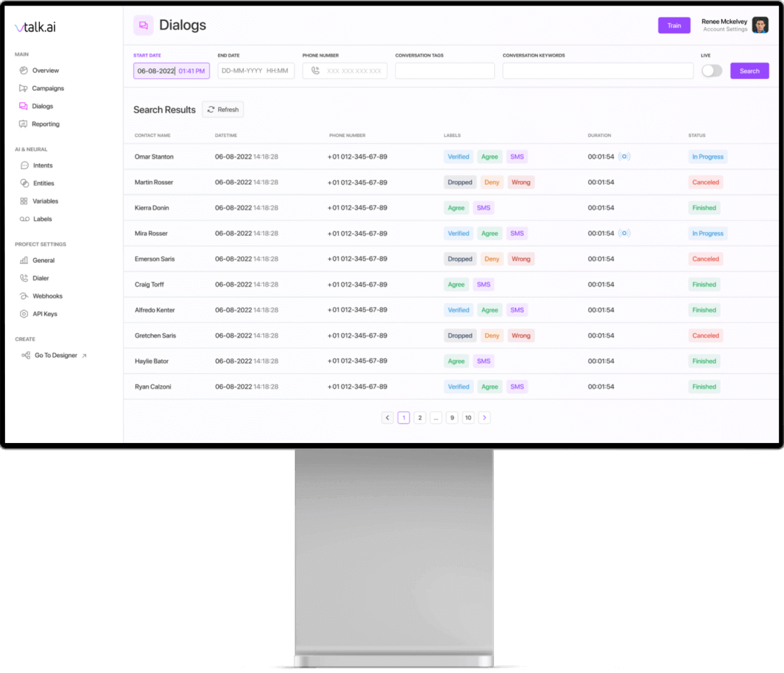This screenshot has height=673, width=784.
Task: Open Go To Designer link
Action: coord(54,356)
